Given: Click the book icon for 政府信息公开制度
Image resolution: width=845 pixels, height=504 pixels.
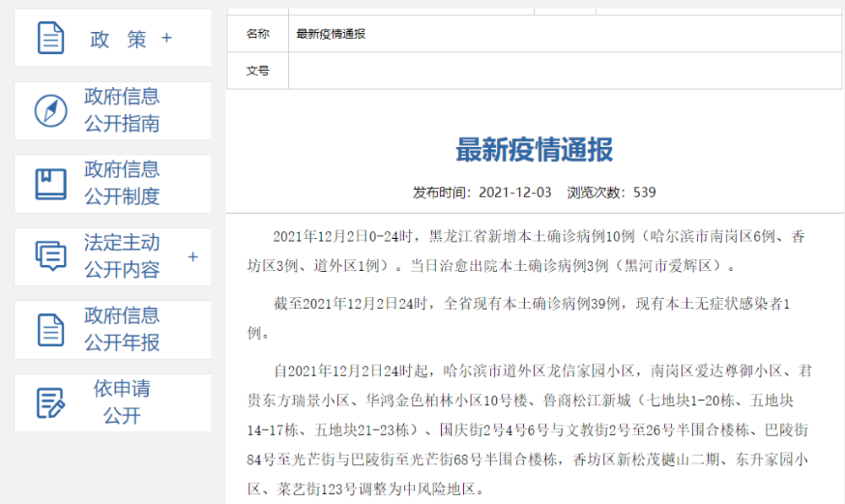Looking at the screenshot, I should (51, 184).
